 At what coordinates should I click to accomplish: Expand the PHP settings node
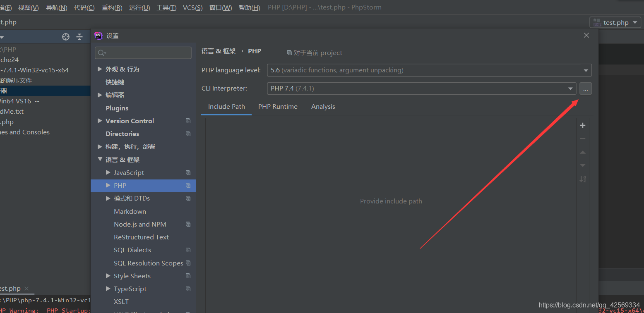(108, 185)
